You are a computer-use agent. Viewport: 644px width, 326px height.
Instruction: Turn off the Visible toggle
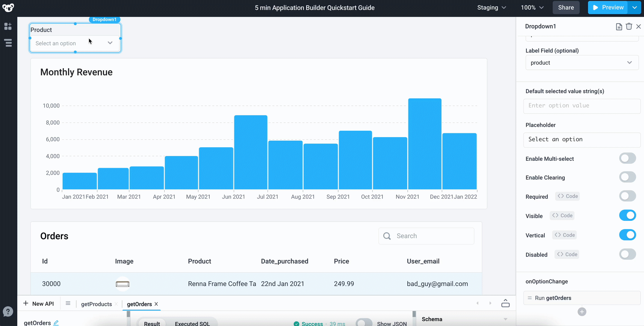(627, 216)
